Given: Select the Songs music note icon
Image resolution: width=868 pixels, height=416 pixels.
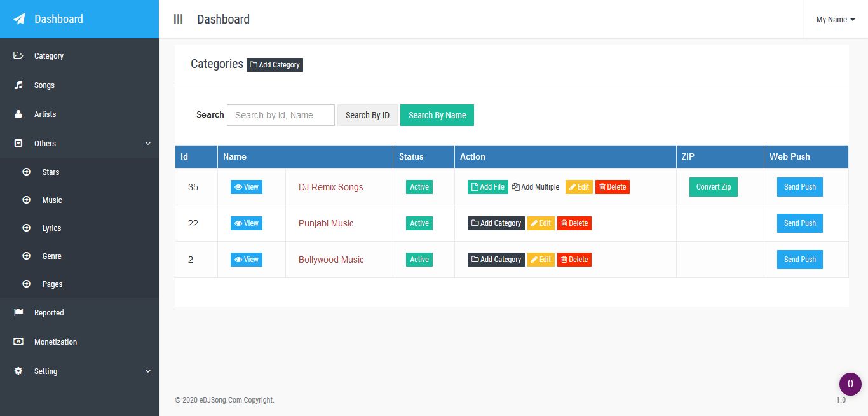Looking at the screenshot, I should click(18, 85).
